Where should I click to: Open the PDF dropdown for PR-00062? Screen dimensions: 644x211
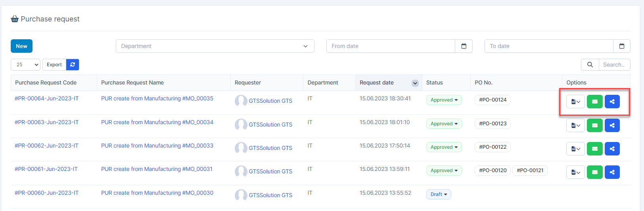pos(575,149)
